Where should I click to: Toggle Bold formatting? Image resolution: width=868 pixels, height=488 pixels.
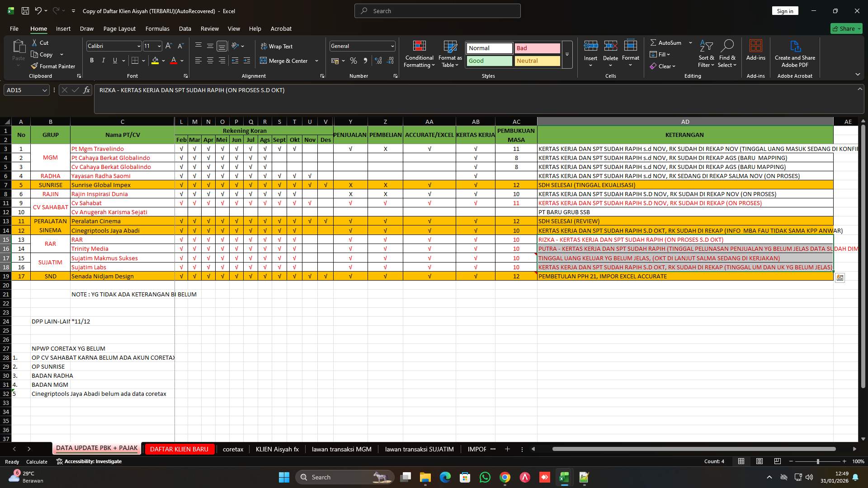pos(92,61)
